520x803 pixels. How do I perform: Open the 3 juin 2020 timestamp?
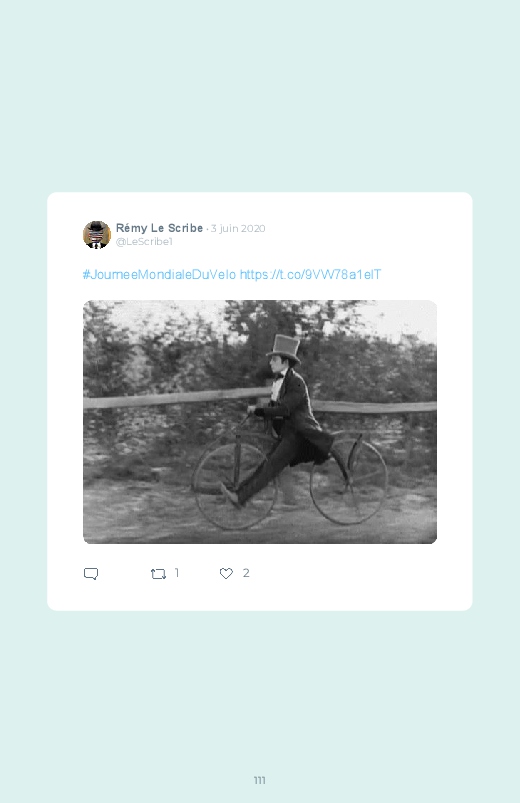point(238,228)
